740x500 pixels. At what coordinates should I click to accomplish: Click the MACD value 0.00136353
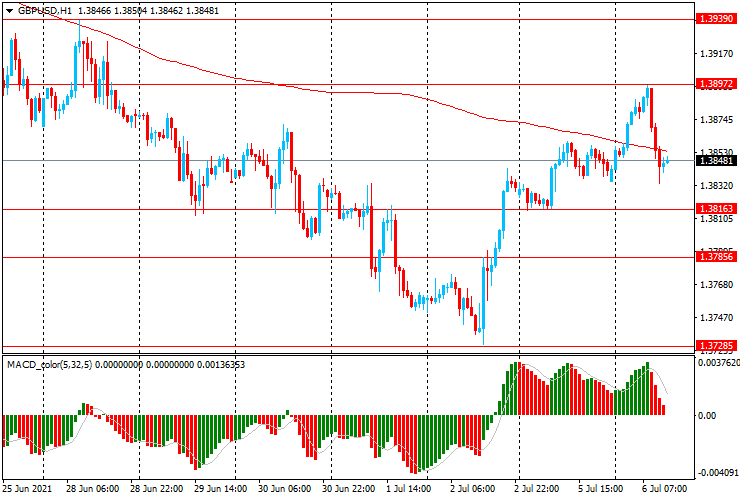coord(220,364)
